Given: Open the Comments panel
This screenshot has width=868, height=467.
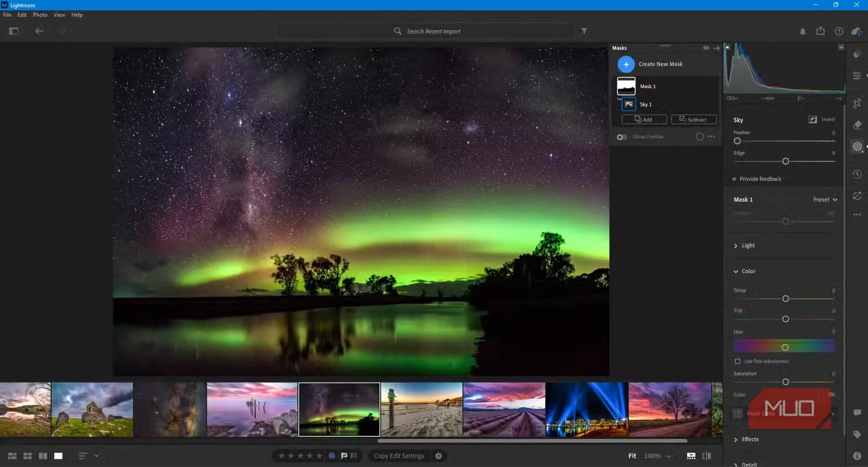Looking at the screenshot, I should [x=858, y=413].
